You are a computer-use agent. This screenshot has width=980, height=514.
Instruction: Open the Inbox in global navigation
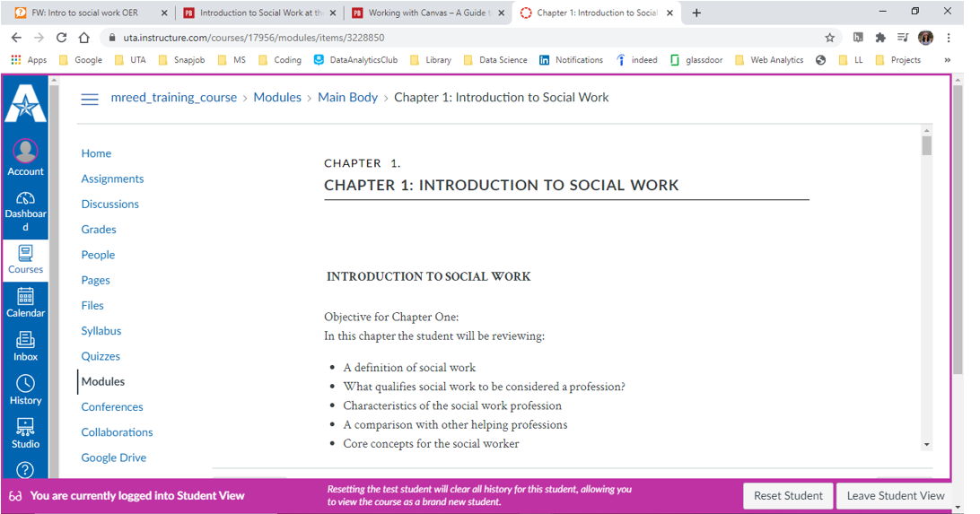[x=26, y=346]
